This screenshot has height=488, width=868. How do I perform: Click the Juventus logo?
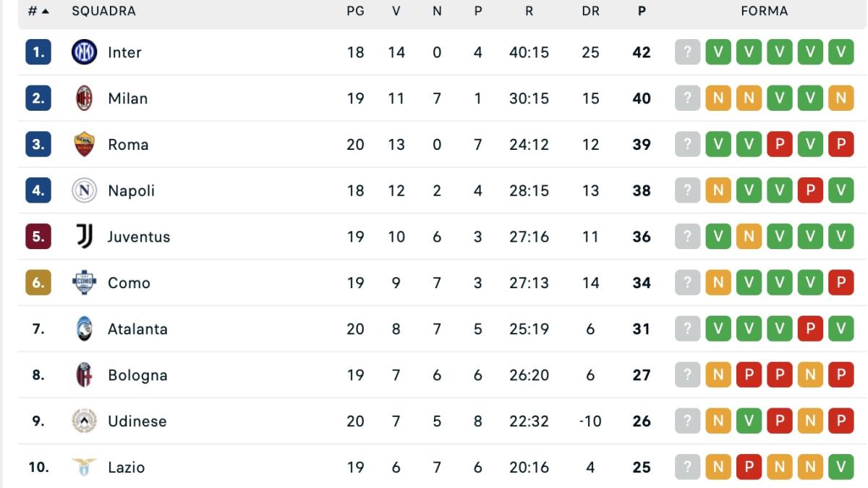[85, 236]
